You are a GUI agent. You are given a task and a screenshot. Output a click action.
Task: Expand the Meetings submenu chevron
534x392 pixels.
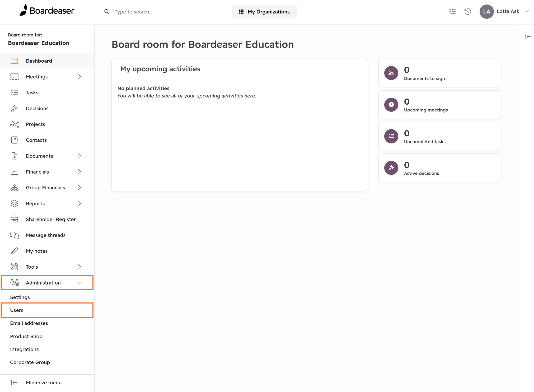pyautogui.click(x=79, y=77)
